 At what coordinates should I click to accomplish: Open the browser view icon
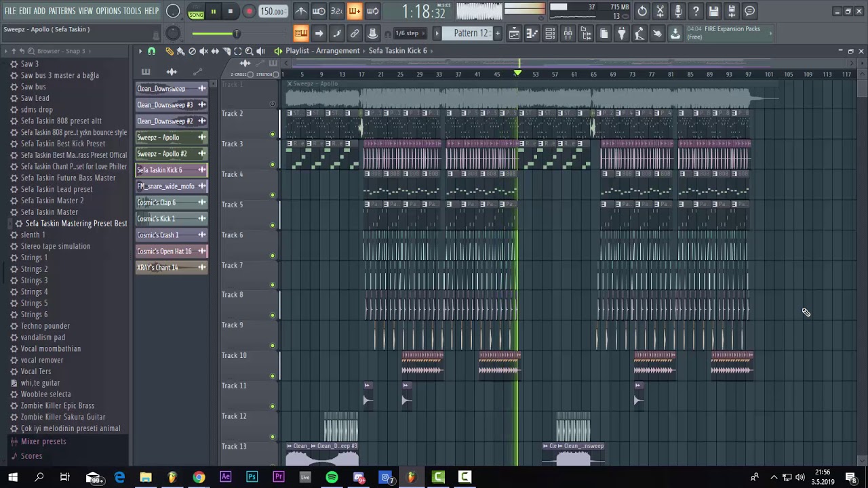[x=585, y=33]
